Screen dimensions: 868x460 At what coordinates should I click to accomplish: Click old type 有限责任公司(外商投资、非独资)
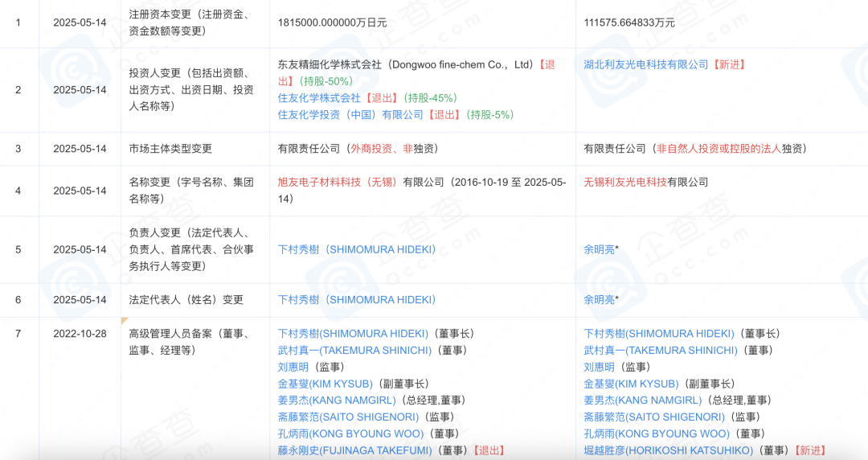click(358, 149)
